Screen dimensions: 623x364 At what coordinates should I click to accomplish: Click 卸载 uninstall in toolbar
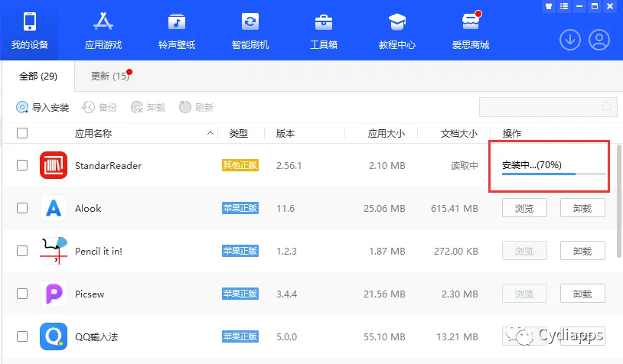click(x=148, y=107)
